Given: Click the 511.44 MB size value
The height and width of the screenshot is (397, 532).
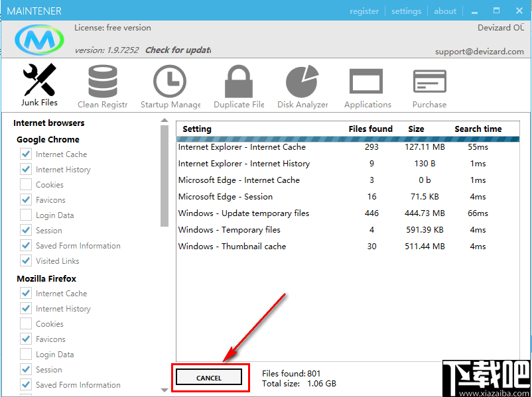Looking at the screenshot, I should click(425, 247).
